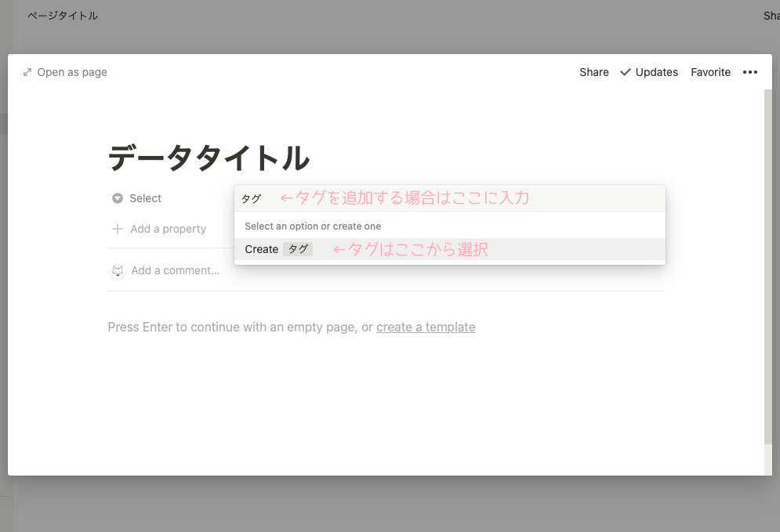Toggle Favorite for this page
Screen dimensions: 780x532
(710, 72)
